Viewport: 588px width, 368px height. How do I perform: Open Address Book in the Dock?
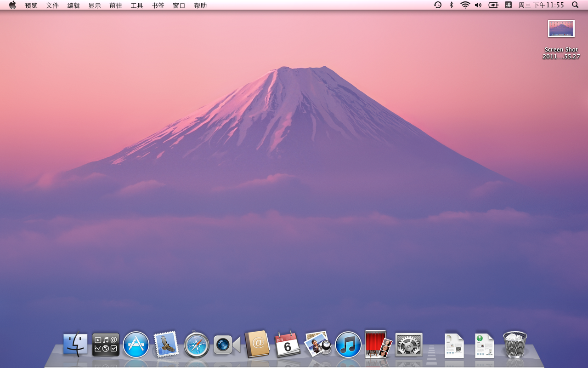point(257,344)
